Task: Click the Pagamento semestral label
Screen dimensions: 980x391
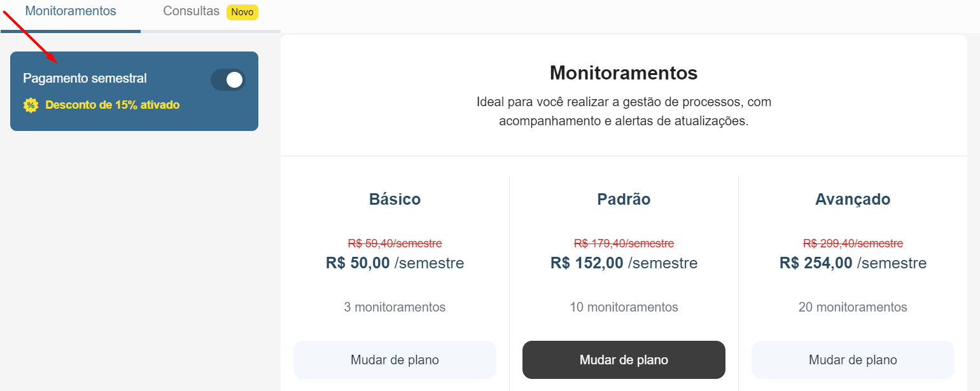Action: click(x=85, y=78)
